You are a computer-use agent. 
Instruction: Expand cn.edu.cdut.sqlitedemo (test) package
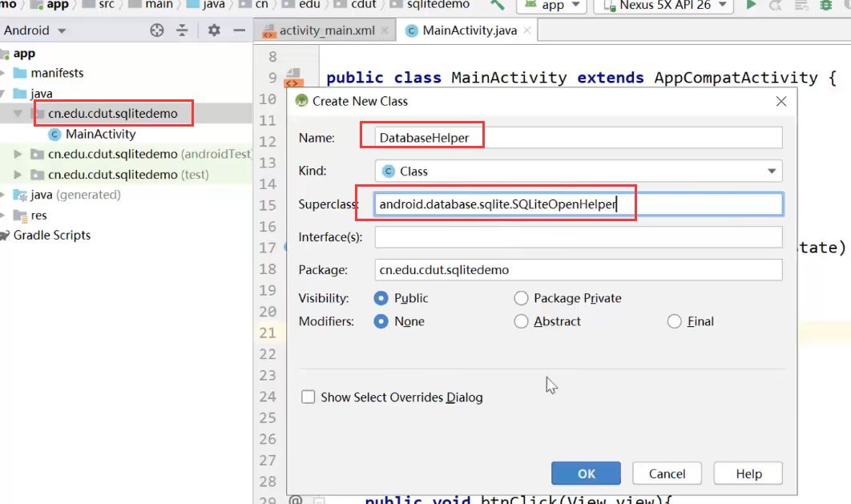point(18,175)
